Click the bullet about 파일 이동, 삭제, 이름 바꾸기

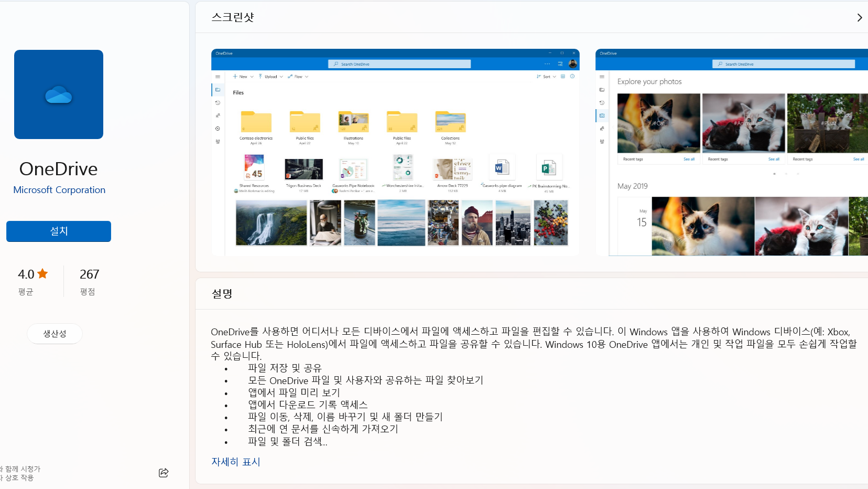coord(345,417)
